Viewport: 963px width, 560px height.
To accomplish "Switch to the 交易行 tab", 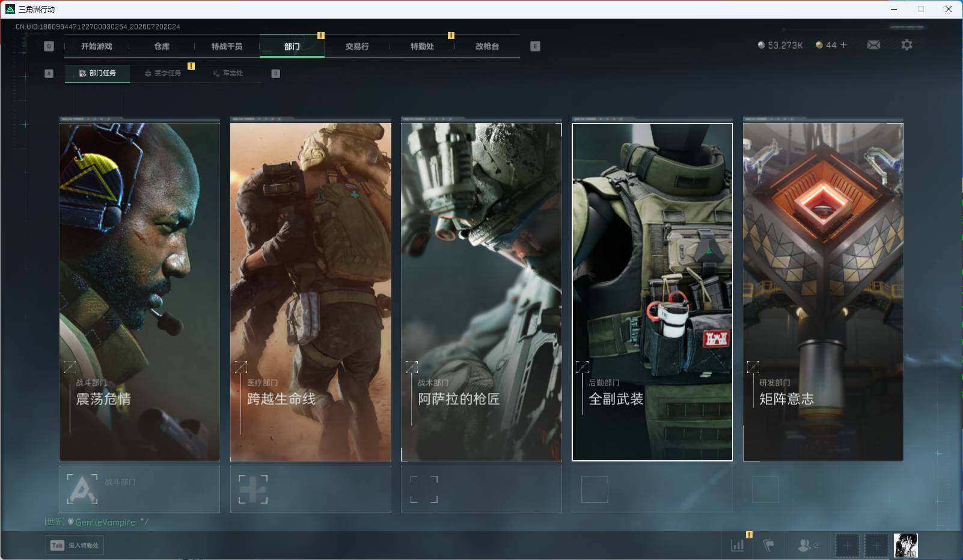I will (x=357, y=46).
